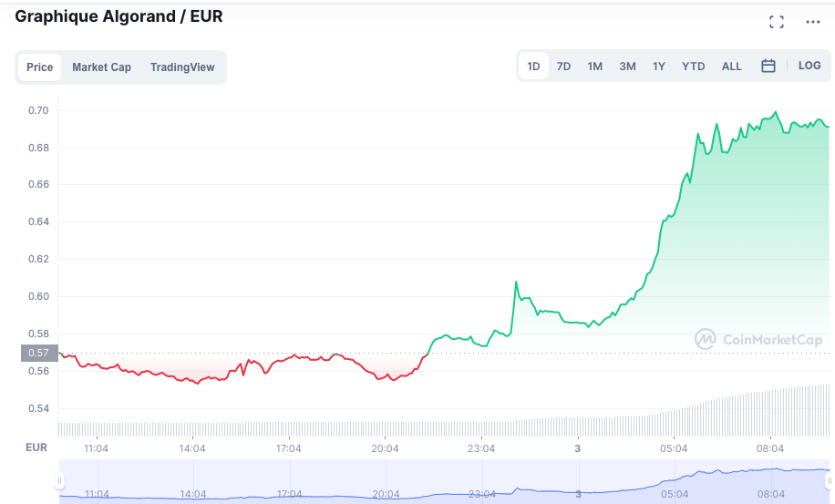The image size is (835, 504).
Task: Select the 1M time range
Action: pyautogui.click(x=594, y=67)
